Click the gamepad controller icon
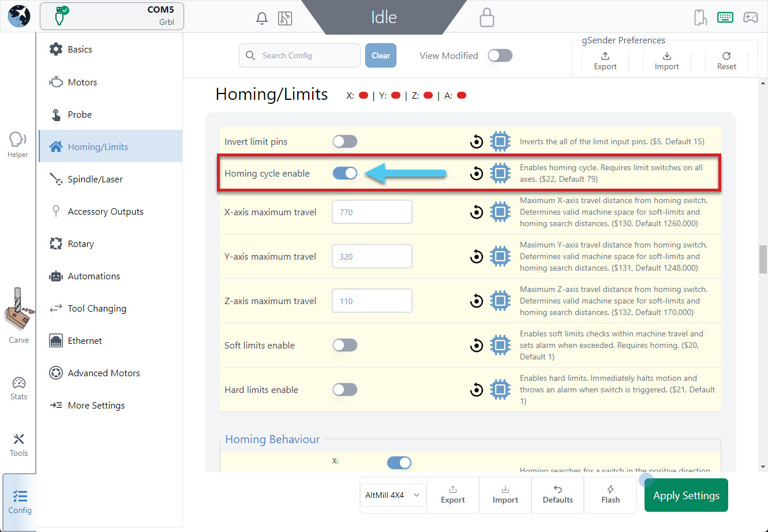The width and height of the screenshot is (768, 532). (750, 17)
